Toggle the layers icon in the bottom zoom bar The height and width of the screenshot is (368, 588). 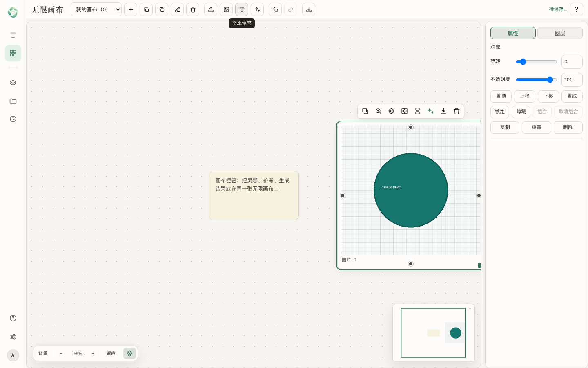(130, 353)
